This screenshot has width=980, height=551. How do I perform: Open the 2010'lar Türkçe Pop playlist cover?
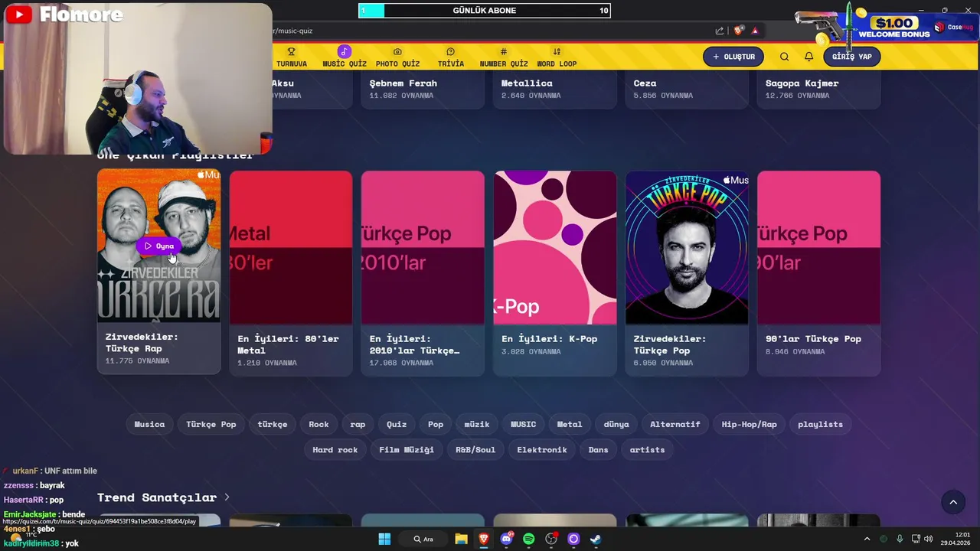click(x=423, y=247)
